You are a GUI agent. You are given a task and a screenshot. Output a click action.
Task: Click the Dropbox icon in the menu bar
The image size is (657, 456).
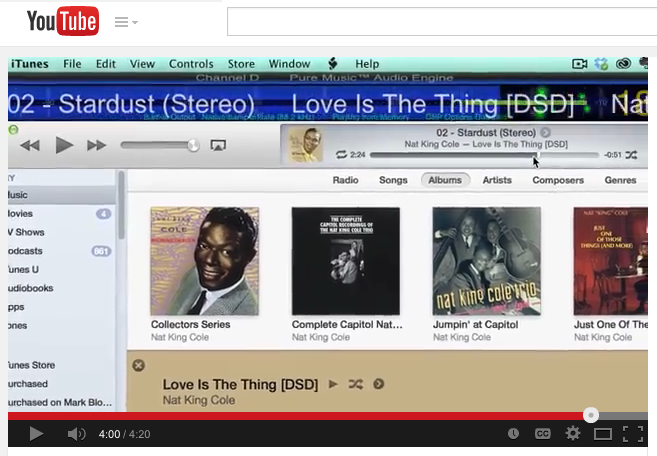tap(601, 64)
